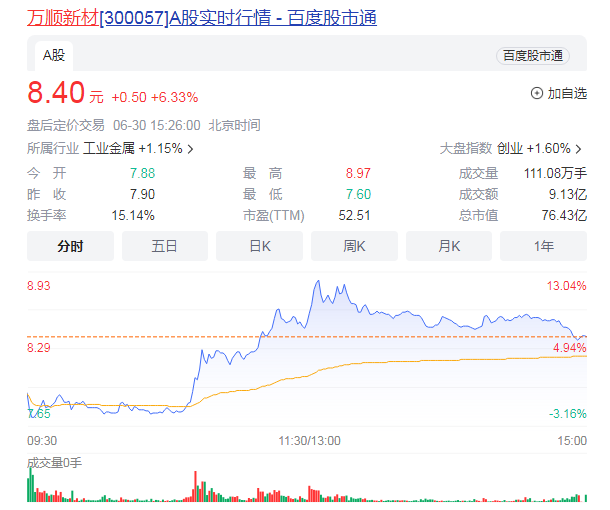Click the highest peak of the price line

click(317, 282)
